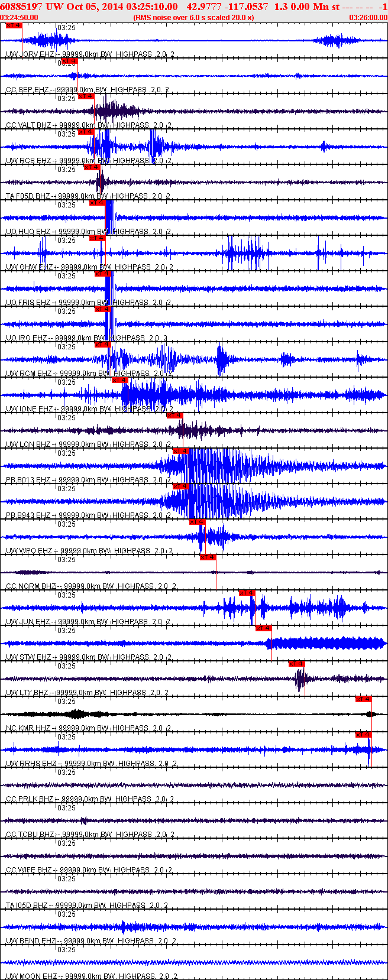Click red pick marker on JUN trace

pos(247,593)
